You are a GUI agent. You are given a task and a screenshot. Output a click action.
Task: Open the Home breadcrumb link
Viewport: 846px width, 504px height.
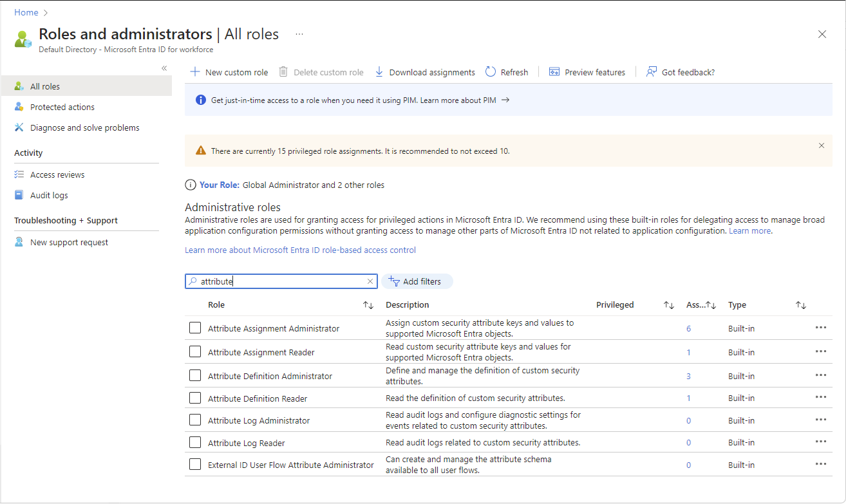tap(26, 12)
